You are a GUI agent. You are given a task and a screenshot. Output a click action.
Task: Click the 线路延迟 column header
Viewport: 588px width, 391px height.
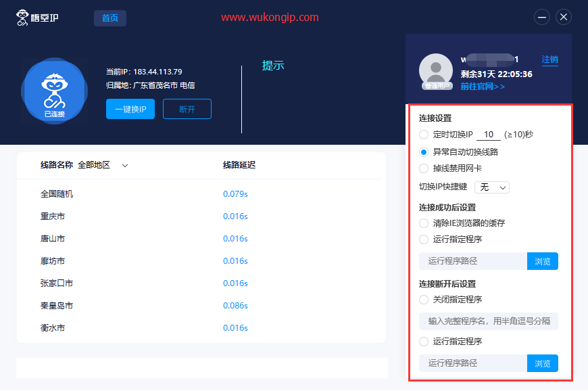239,165
